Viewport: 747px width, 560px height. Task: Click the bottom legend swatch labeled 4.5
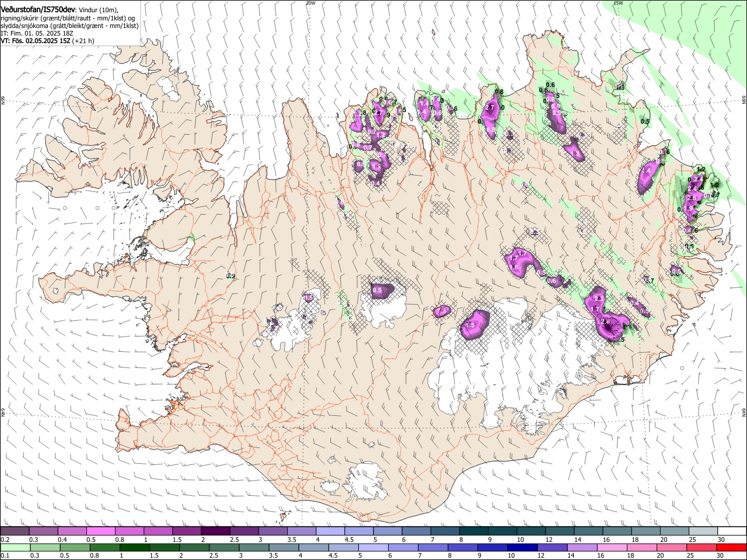343,548
